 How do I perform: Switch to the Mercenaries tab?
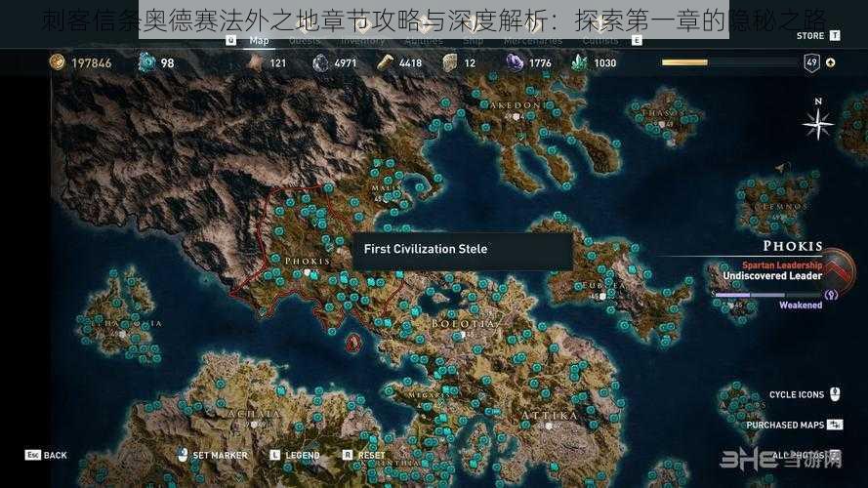(x=532, y=40)
